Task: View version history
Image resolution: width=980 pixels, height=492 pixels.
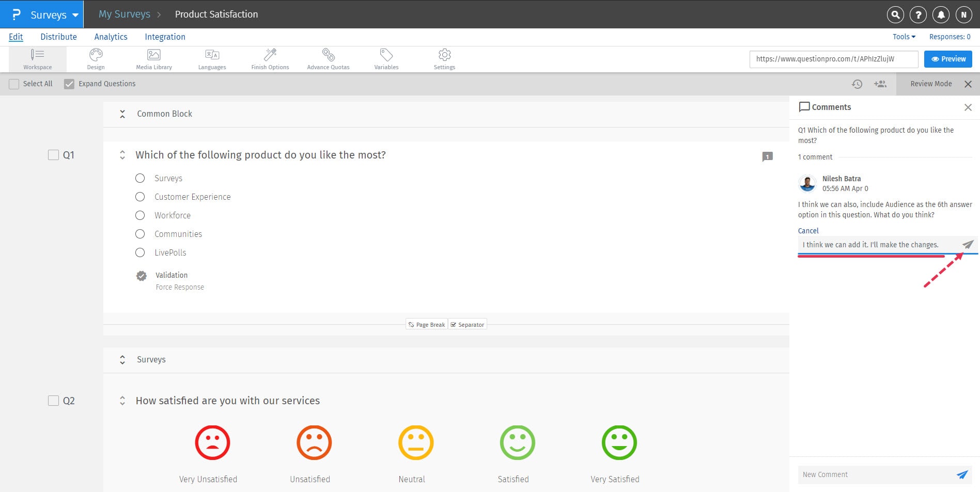Action: tap(858, 84)
